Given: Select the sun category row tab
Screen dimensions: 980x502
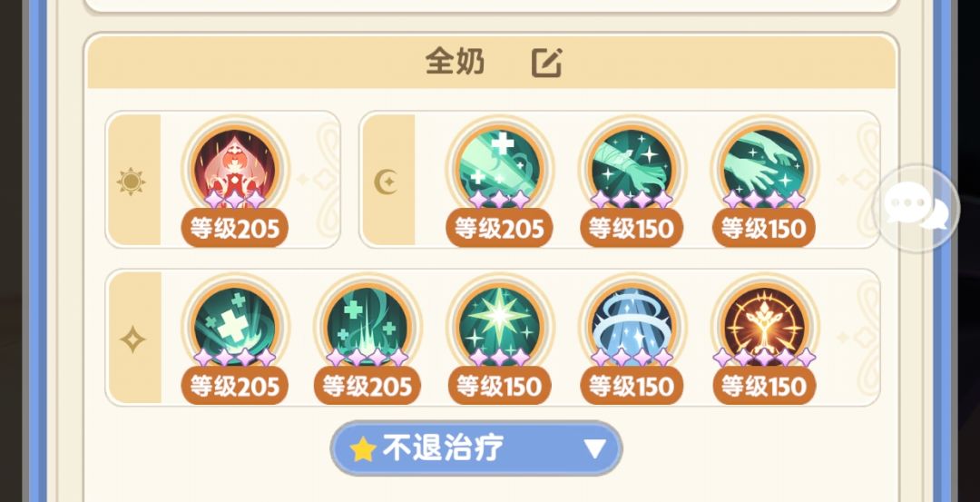Looking at the screenshot, I should pyautogui.click(x=132, y=182).
